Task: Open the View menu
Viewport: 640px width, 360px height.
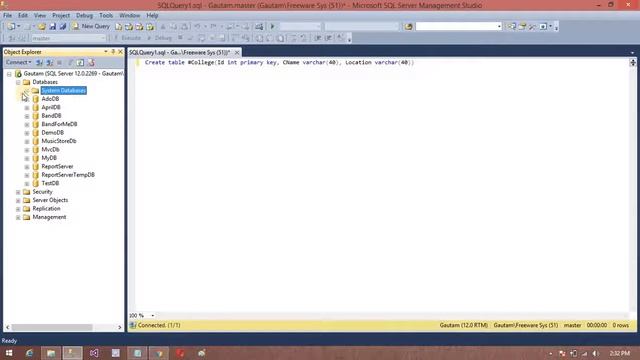Action: (40, 15)
